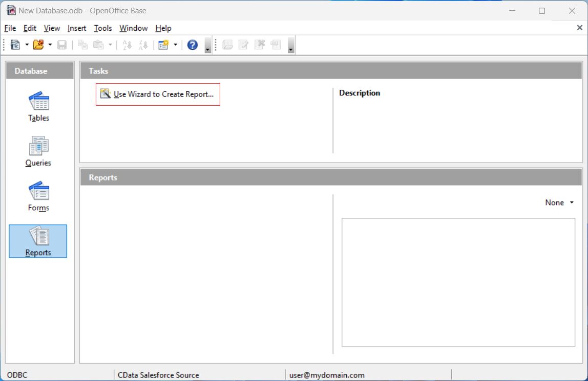Click the Help question mark icon

pos(193,45)
